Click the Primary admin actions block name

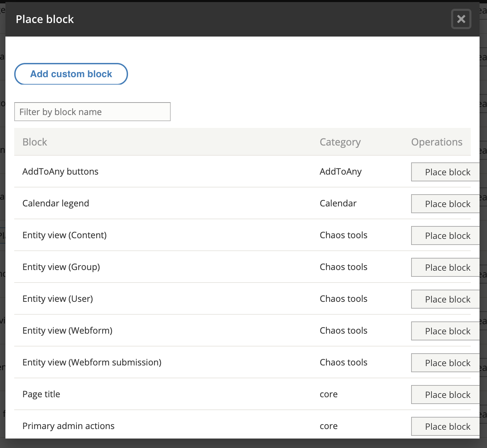[x=68, y=426]
